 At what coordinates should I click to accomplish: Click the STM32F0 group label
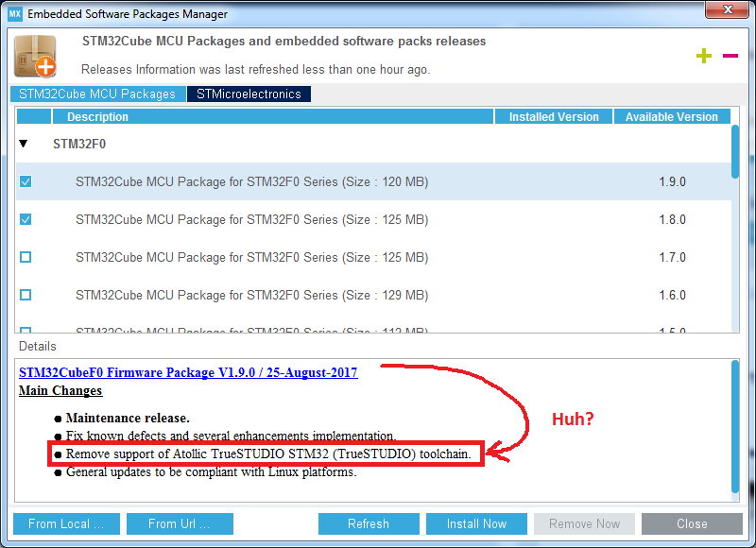coord(79,144)
